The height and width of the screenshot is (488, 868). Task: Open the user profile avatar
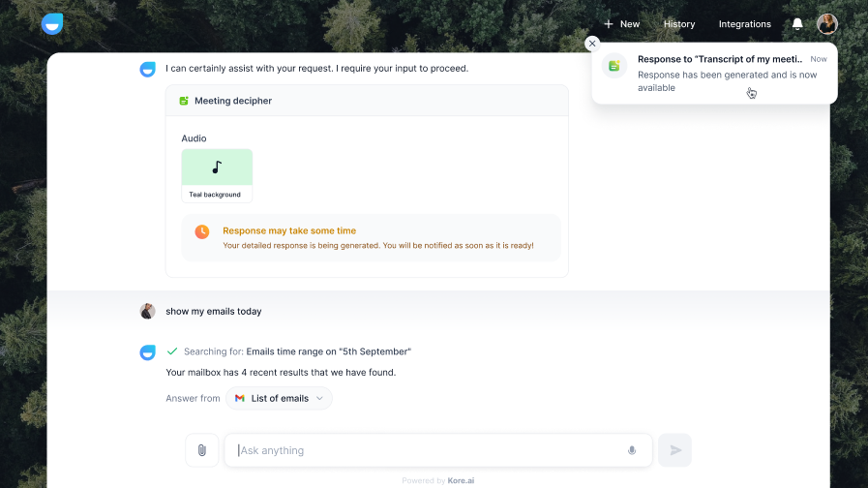click(827, 24)
